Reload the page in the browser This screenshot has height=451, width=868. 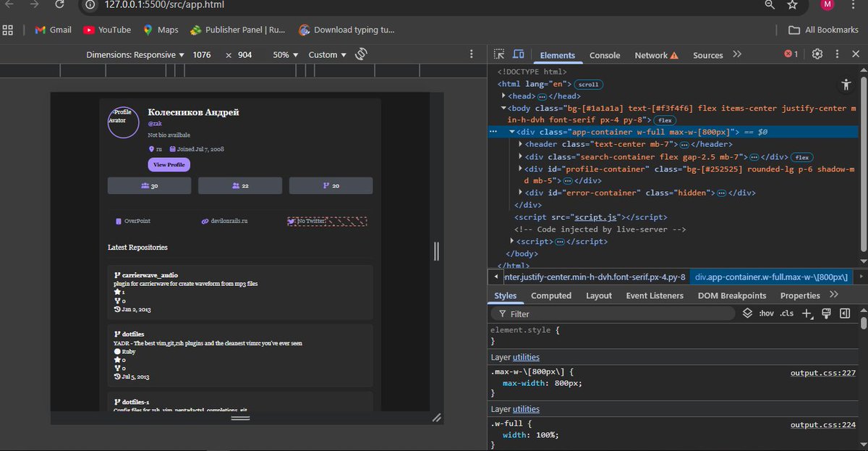(59, 5)
